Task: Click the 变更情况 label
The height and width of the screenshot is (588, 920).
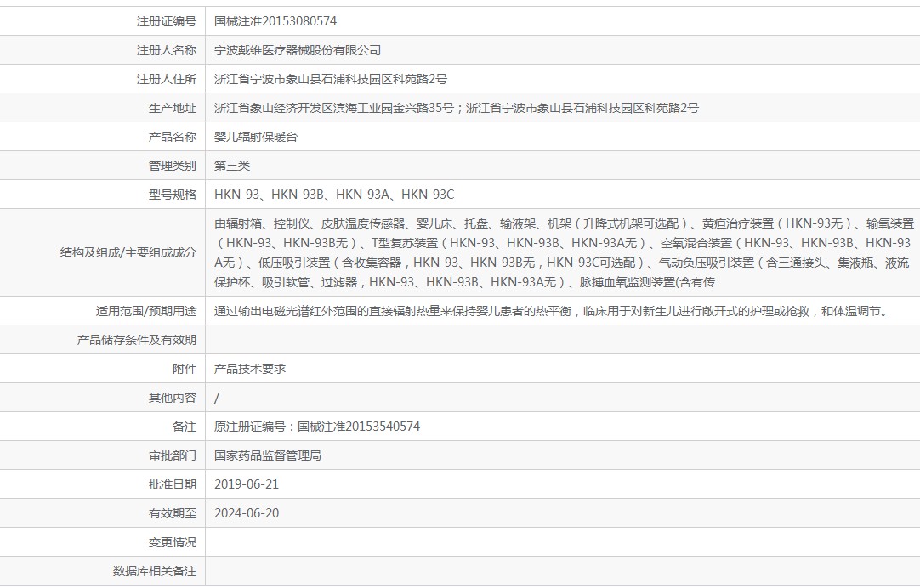Action: click(172, 542)
